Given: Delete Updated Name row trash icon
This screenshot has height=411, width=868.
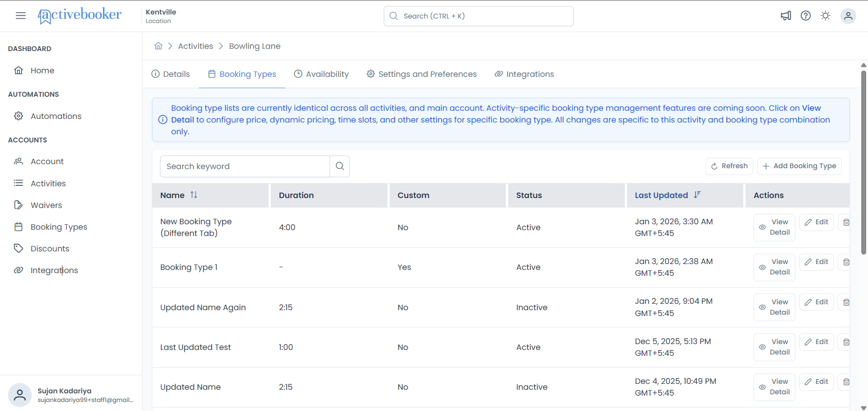Looking at the screenshot, I should [x=846, y=382].
